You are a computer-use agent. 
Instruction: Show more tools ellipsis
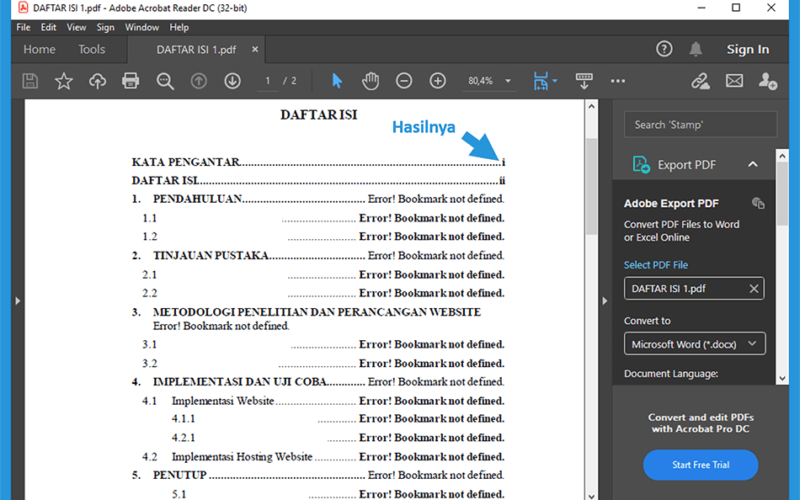618,81
